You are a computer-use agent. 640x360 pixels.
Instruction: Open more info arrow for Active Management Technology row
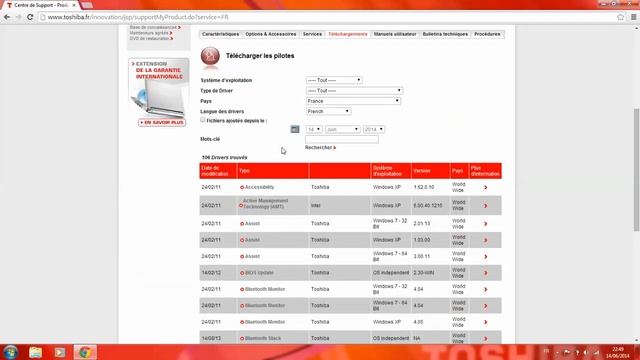click(x=485, y=206)
